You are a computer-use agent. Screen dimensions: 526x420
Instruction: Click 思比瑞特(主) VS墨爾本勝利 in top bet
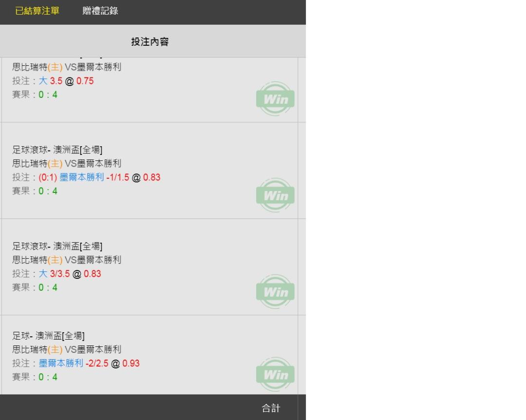tap(67, 67)
